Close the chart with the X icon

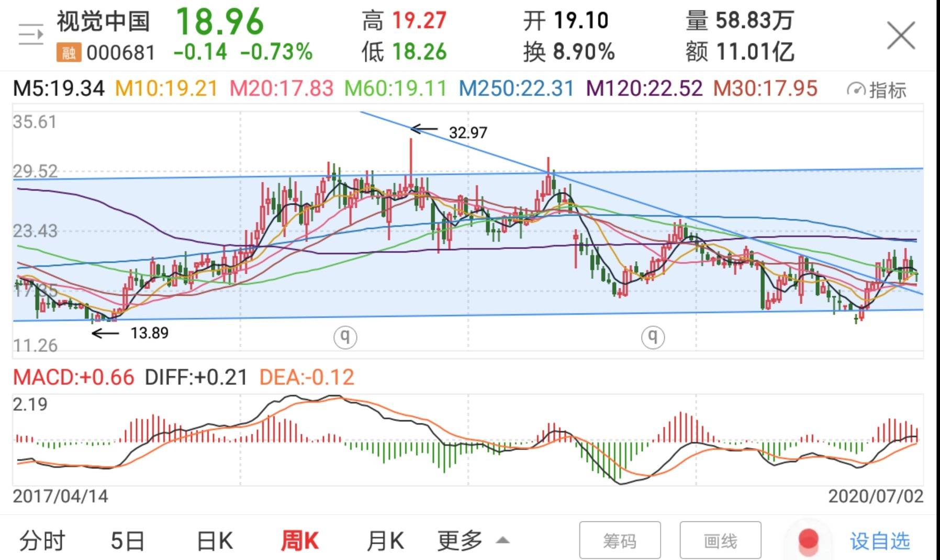tap(901, 36)
